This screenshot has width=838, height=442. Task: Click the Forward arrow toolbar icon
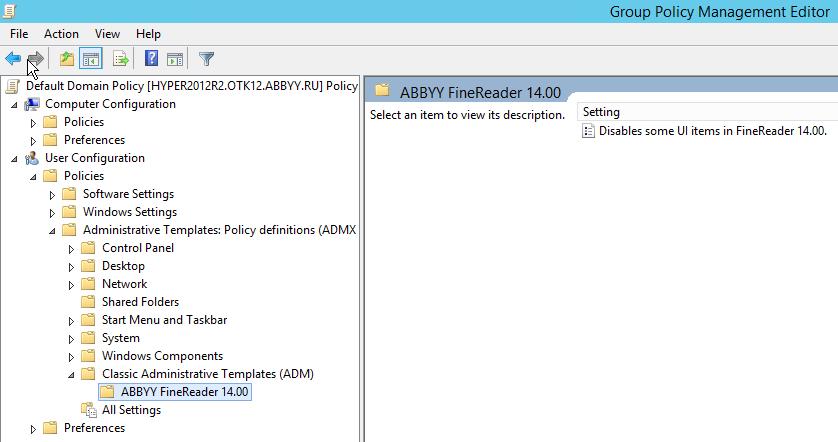click(x=35, y=58)
